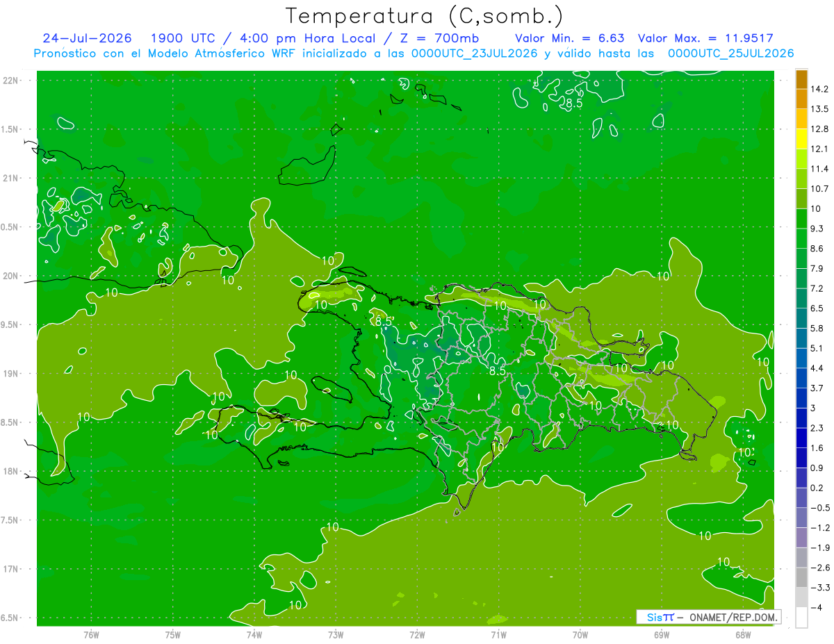
Task: Click the "7.2" legend value
Action: [818, 288]
